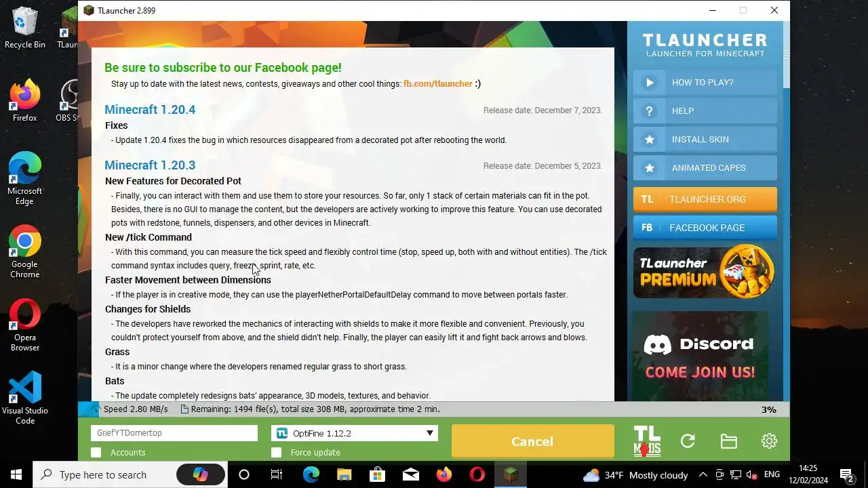Enable the Accounts checkbox
Screen dimensions: 868x488
pyautogui.click(x=96, y=453)
